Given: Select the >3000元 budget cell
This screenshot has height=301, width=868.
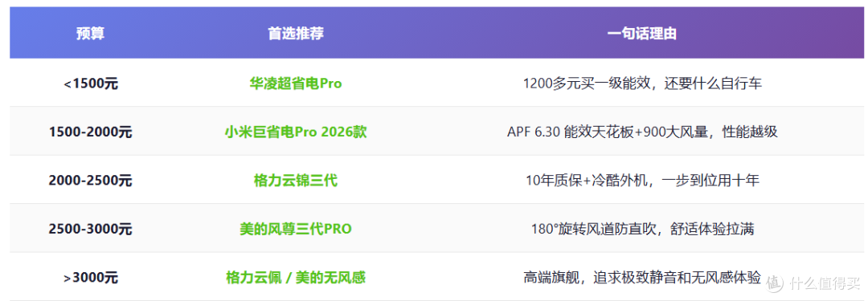Looking at the screenshot, I should click(x=90, y=277).
